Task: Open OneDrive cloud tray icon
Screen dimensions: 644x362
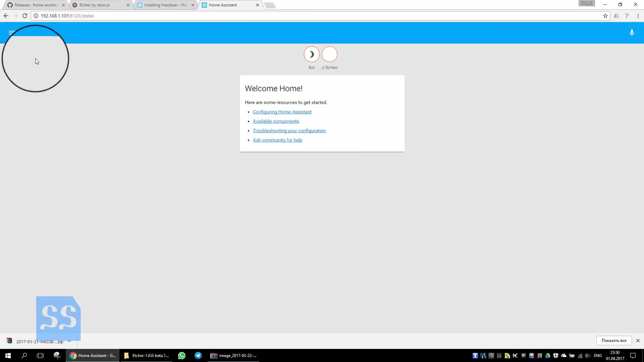Action: pyautogui.click(x=564, y=356)
